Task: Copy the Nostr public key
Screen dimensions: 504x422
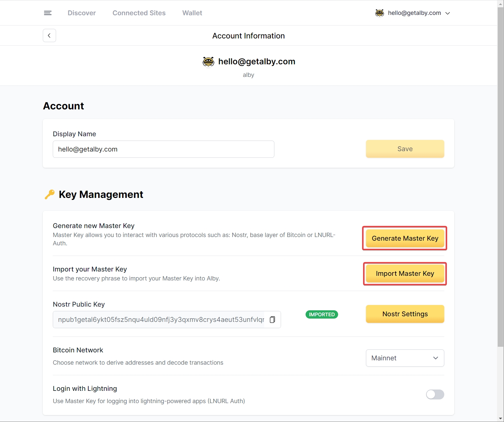Action: pos(272,320)
